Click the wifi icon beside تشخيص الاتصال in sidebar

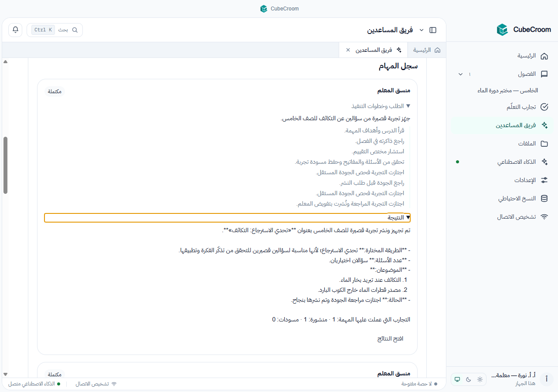point(544,217)
